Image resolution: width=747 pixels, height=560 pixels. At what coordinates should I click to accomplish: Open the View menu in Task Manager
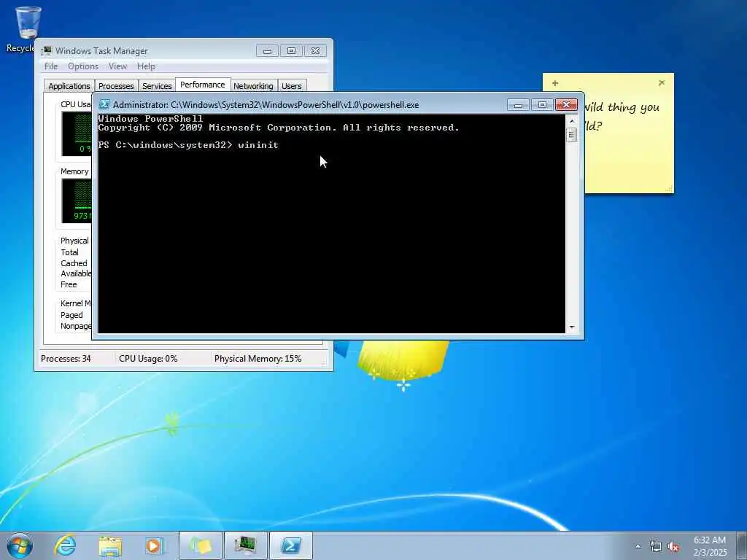[117, 66]
